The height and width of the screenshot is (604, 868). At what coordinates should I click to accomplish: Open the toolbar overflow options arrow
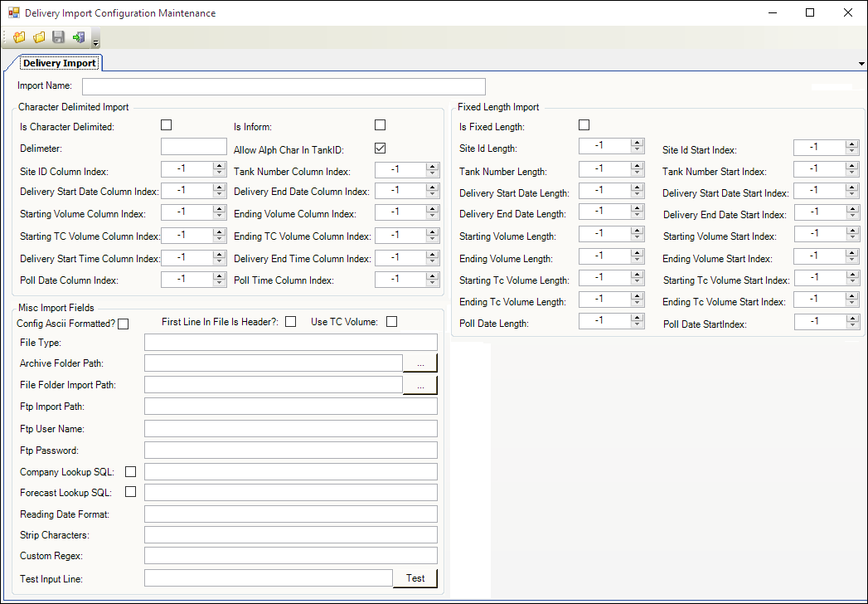[x=96, y=42]
